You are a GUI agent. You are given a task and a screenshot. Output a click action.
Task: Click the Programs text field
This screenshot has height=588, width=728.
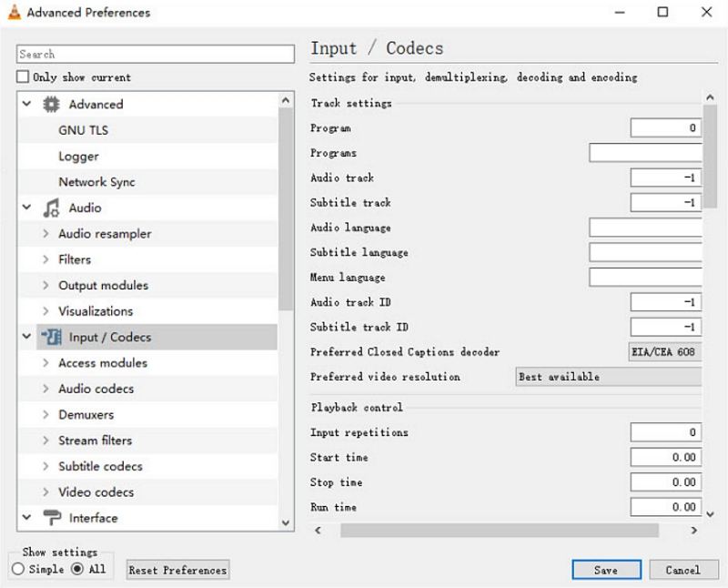tap(645, 152)
